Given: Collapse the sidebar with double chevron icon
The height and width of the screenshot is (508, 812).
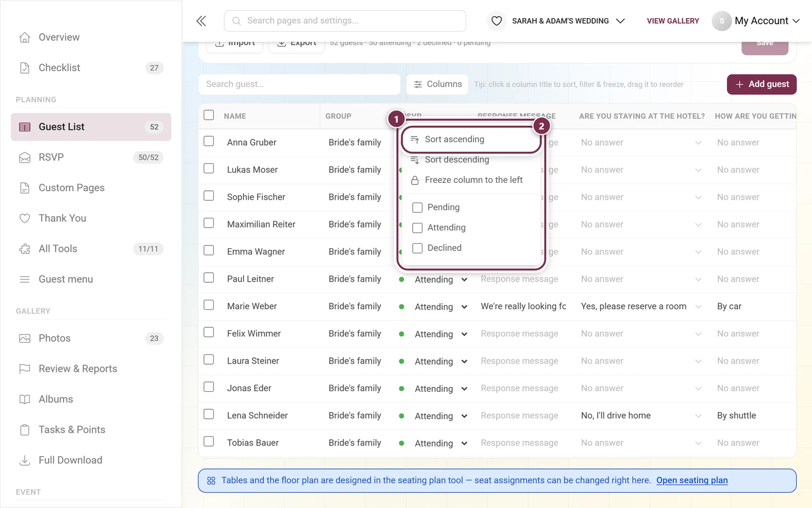Looking at the screenshot, I should (201, 21).
